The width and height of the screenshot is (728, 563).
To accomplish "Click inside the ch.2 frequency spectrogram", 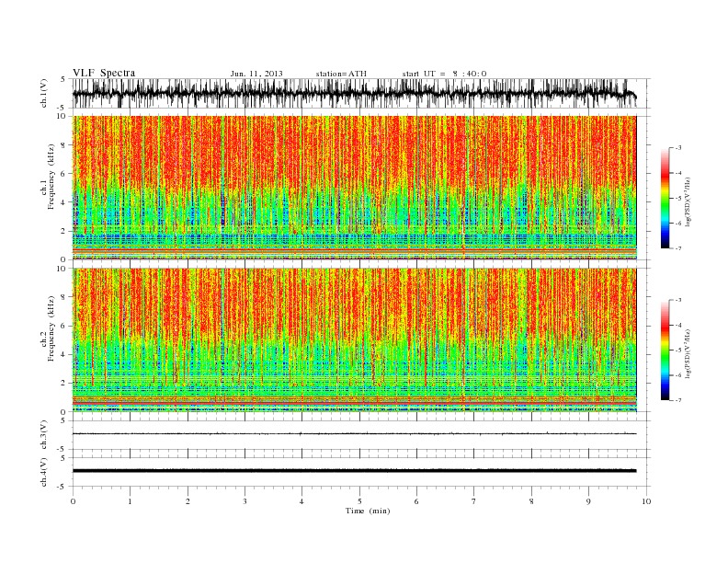I will pyautogui.click(x=355, y=340).
